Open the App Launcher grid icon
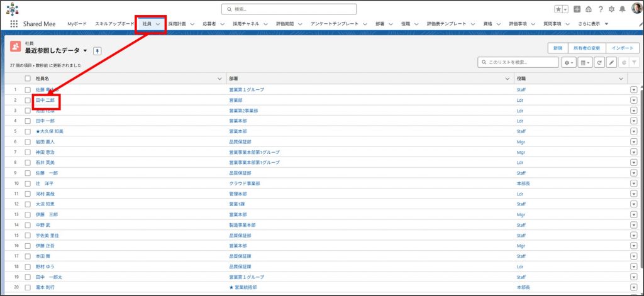The width and height of the screenshot is (644, 296). [14, 24]
